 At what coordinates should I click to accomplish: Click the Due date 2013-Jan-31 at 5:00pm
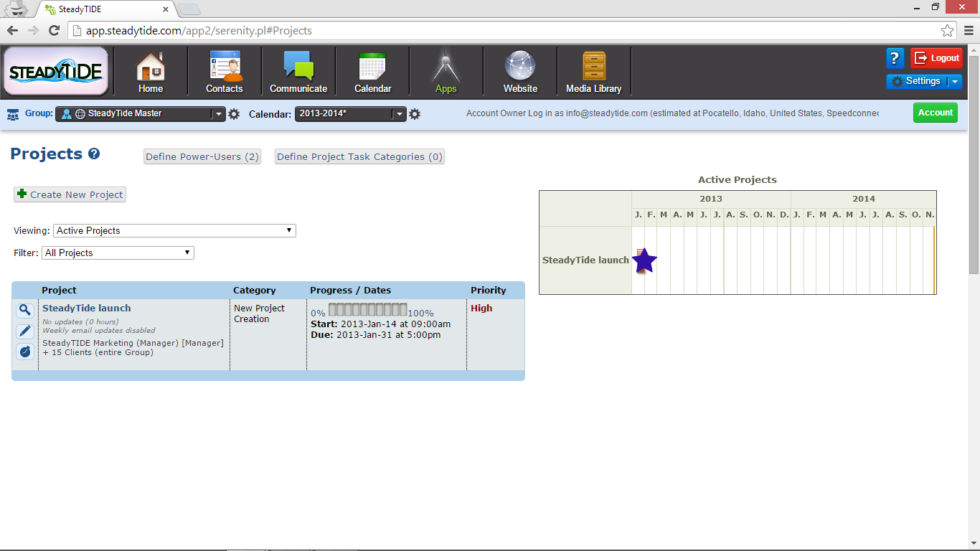click(x=375, y=335)
